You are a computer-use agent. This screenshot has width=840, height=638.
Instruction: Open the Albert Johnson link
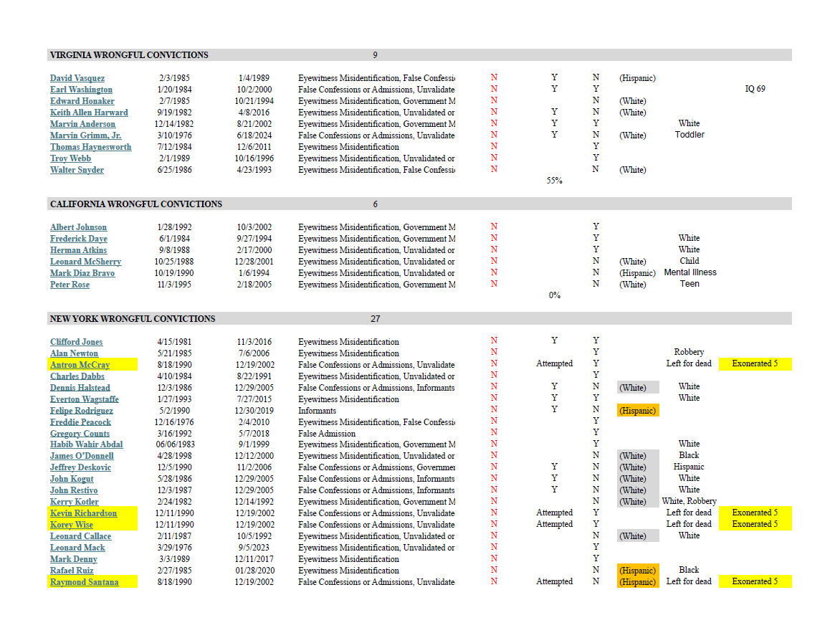click(x=78, y=227)
